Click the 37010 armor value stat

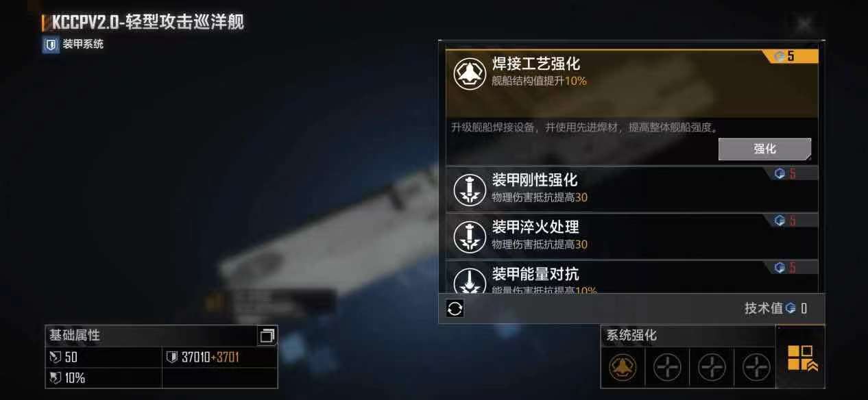(x=203, y=358)
